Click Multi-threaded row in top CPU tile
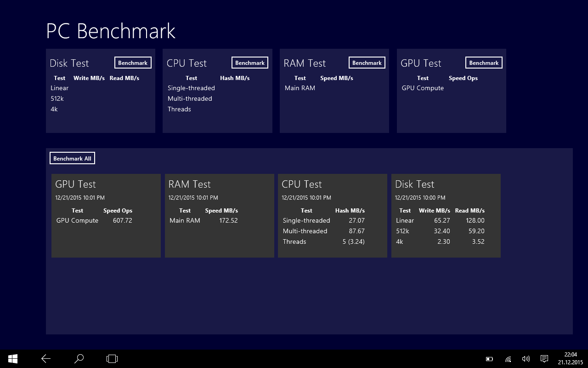The image size is (588, 368). tap(190, 99)
